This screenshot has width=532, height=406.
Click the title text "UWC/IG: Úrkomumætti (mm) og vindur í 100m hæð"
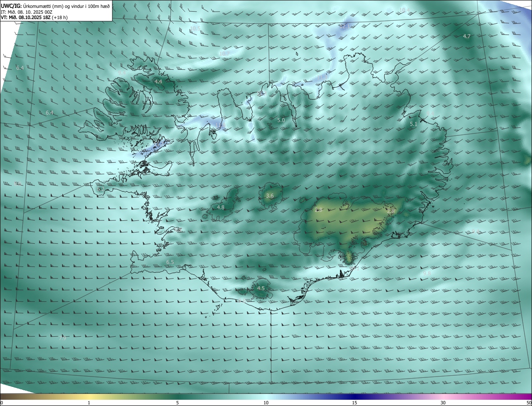coord(55,6)
